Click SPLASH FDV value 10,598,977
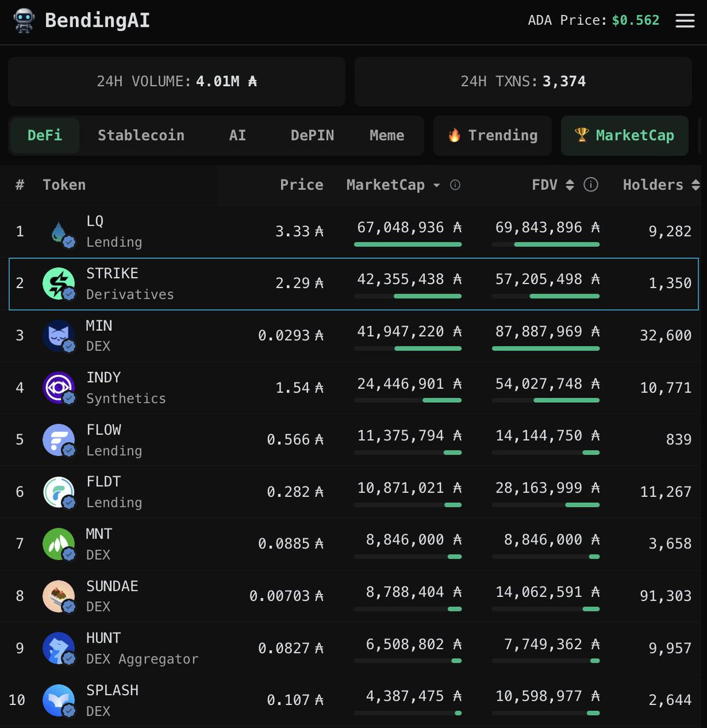707x728 pixels. [548, 696]
